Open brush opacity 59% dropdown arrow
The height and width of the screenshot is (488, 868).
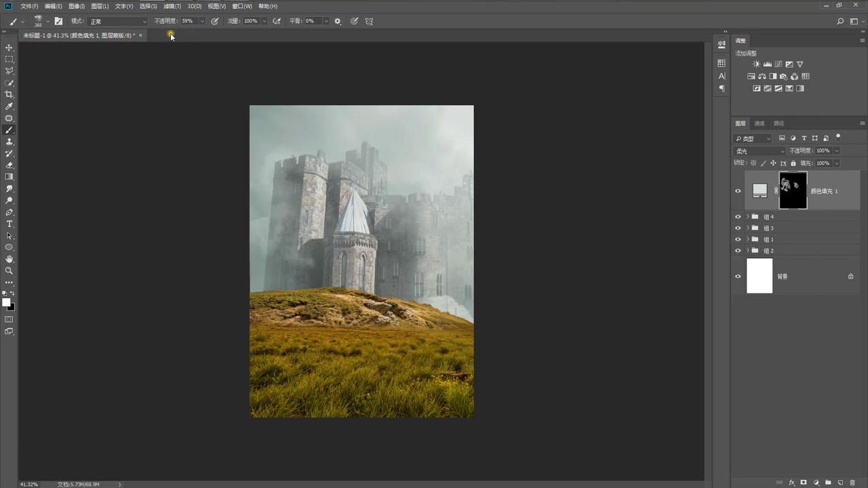point(202,21)
